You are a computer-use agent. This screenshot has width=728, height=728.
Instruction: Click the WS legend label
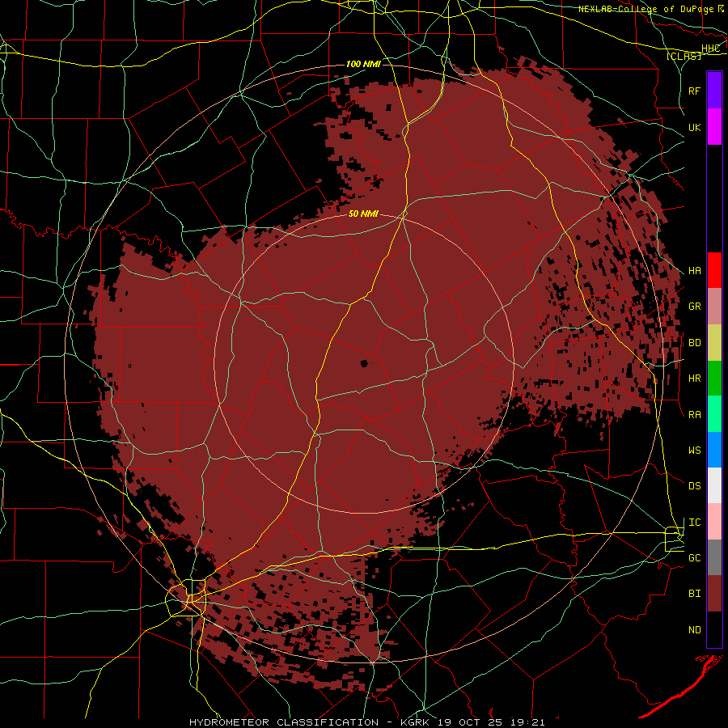coord(694,451)
